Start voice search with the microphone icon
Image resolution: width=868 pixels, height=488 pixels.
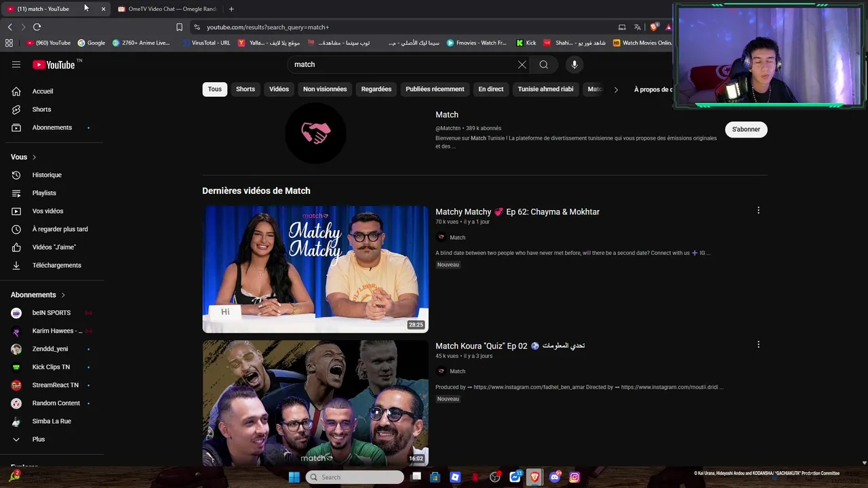tap(574, 64)
